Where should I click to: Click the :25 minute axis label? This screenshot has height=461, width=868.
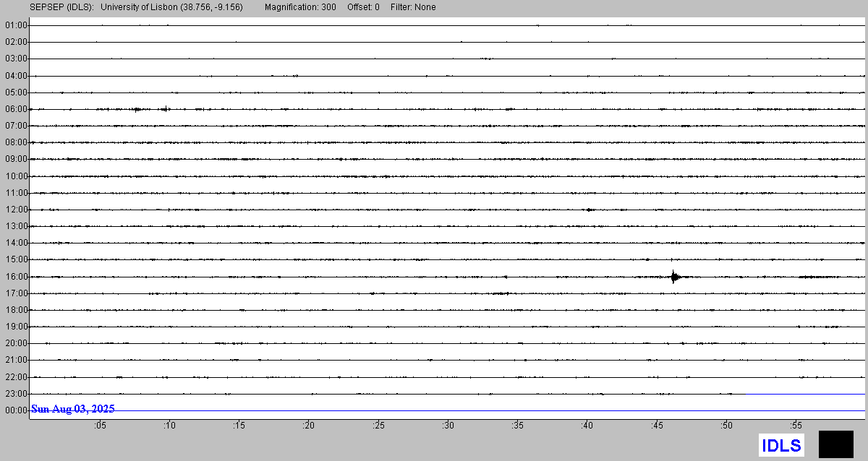[x=378, y=426]
